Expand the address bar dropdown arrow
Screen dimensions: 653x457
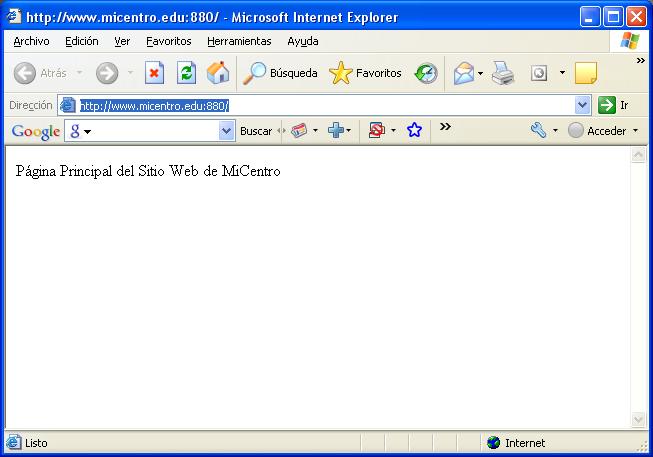[583, 105]
